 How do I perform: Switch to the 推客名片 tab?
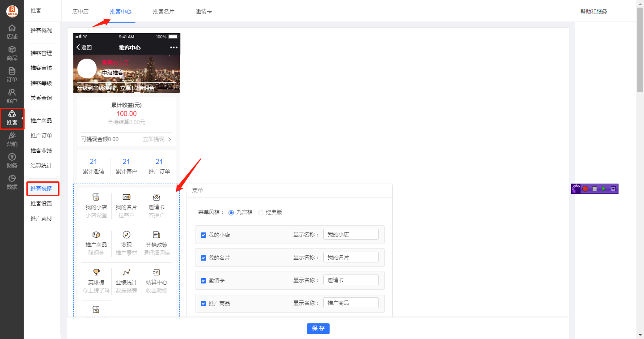[x=164, y=11]
